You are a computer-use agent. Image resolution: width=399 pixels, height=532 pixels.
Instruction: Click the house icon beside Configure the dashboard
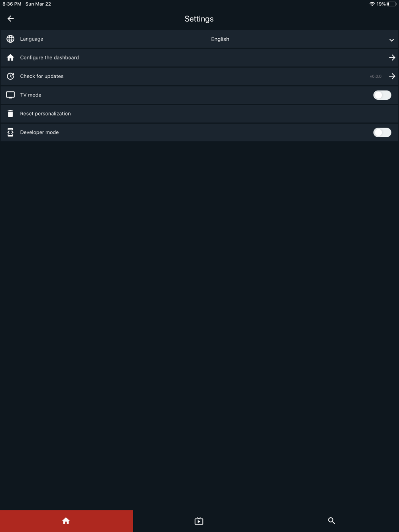point(10,58)
